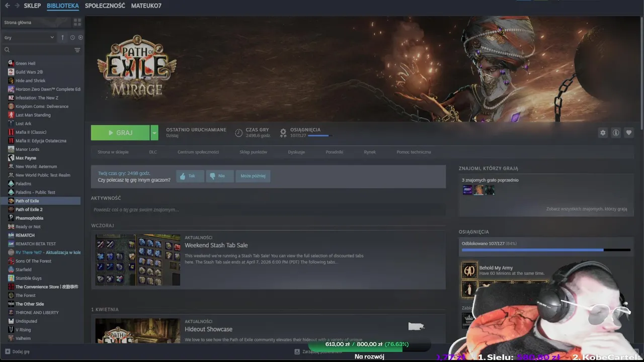Click the thumbs down icon on Nie
The width and height of the screenshot is (644, 362).
click(x=212, y=176)
